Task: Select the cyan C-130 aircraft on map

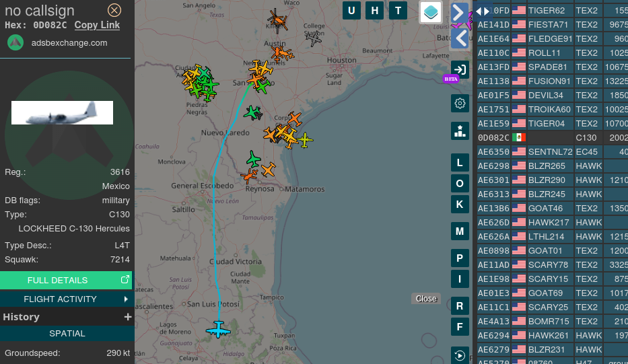Action: coord(218,330)
